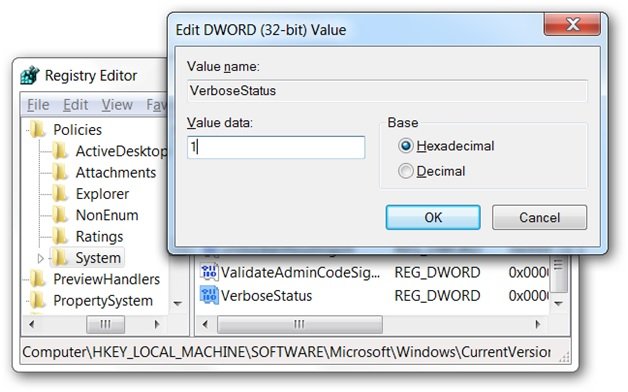
Task: Open the Policies folder icon
Action: [x=38, y=129]
